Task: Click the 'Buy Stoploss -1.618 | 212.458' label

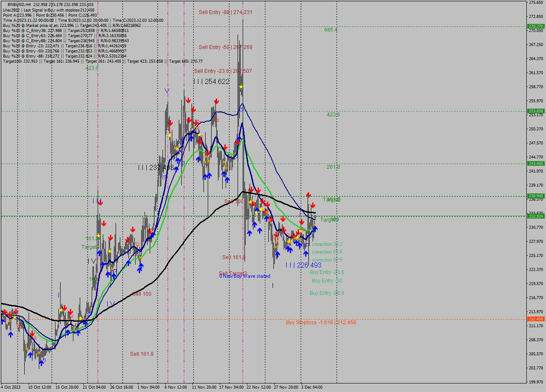Action: (321, 323)
